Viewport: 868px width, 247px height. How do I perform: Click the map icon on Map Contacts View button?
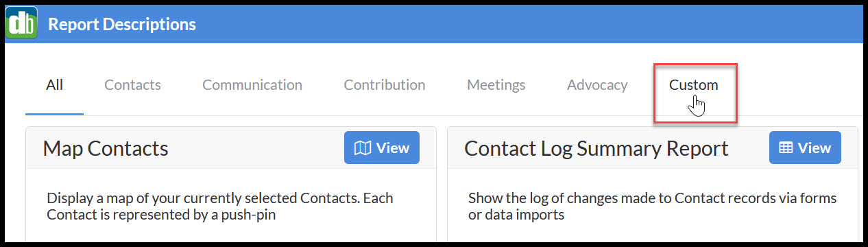coord(363,148)
